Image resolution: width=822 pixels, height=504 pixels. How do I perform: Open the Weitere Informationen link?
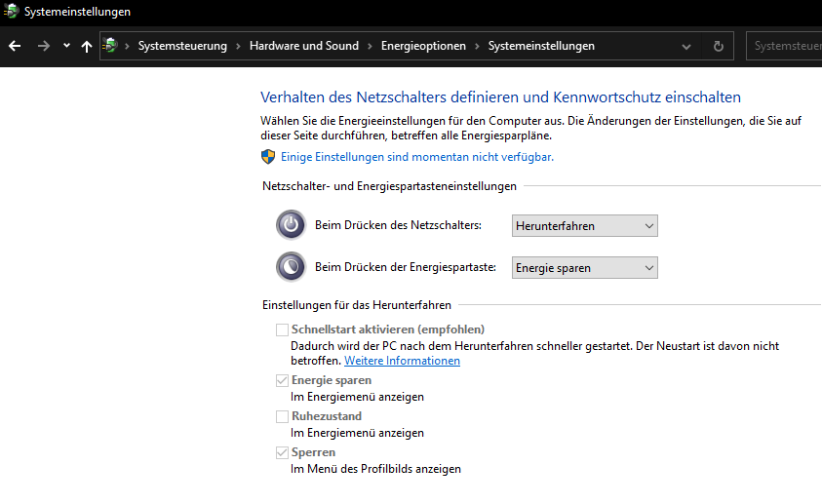402,361
